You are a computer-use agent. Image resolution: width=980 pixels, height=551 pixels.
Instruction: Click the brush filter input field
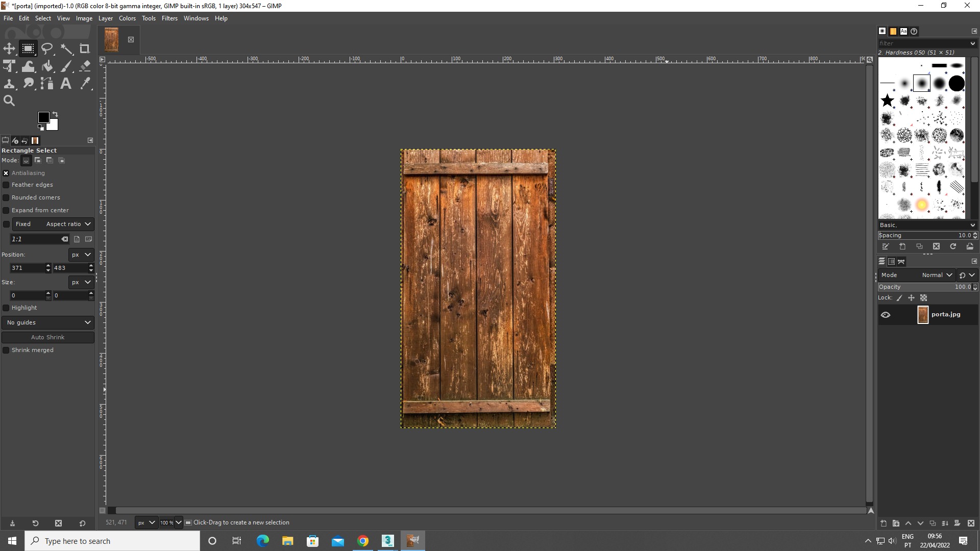point(923,43)
